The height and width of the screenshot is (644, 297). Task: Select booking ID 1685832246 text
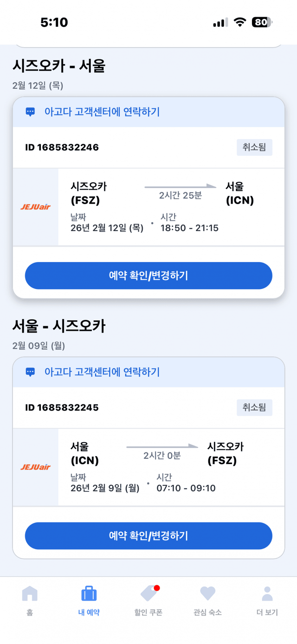point(62,148)
